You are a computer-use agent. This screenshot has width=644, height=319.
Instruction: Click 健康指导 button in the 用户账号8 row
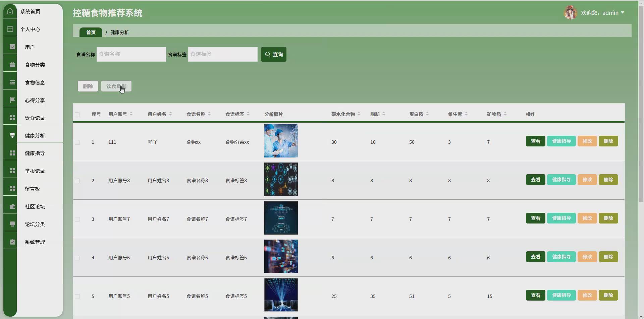point(561,180)
